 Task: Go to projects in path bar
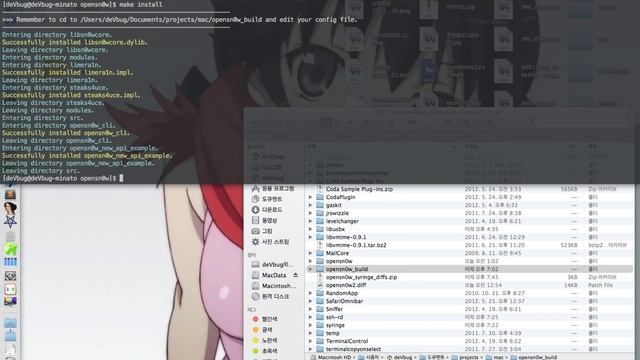tap(464, 357)
